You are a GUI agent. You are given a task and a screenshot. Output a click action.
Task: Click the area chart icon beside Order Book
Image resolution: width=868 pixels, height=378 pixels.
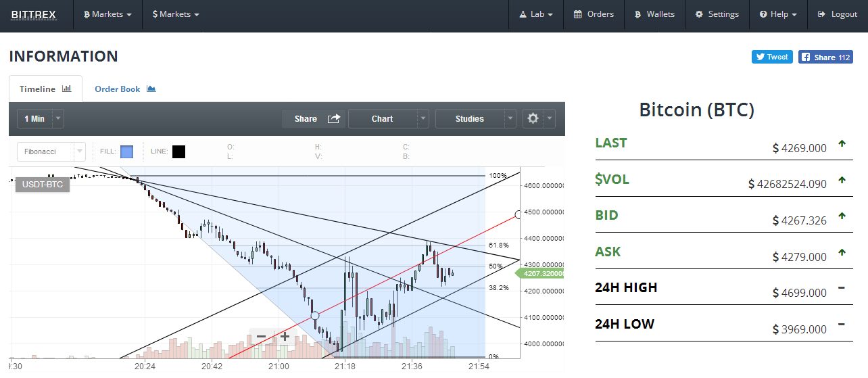(151, 89)
